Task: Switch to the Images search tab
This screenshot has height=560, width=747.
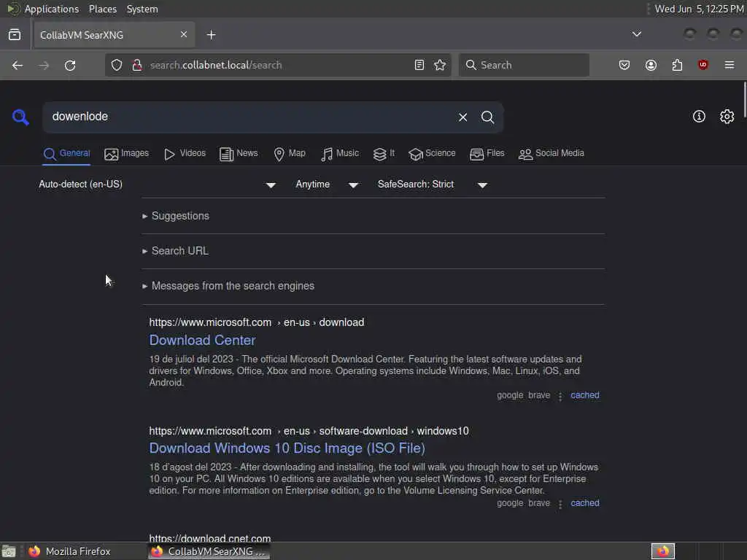Action: (x=126, y=153)
